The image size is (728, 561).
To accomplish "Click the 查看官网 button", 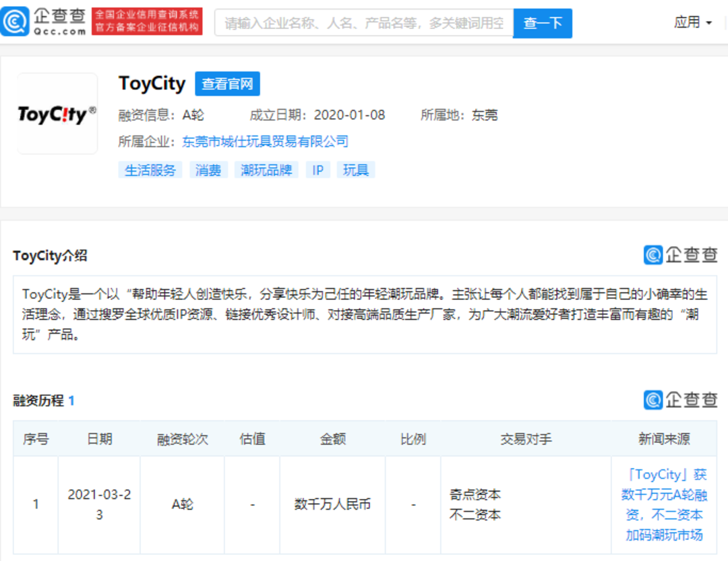I will coord(227,84).
